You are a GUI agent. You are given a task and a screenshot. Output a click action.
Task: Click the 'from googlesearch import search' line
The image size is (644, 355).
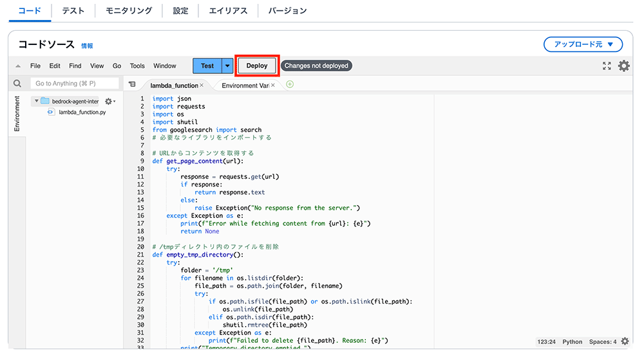[x=207, y=129]
